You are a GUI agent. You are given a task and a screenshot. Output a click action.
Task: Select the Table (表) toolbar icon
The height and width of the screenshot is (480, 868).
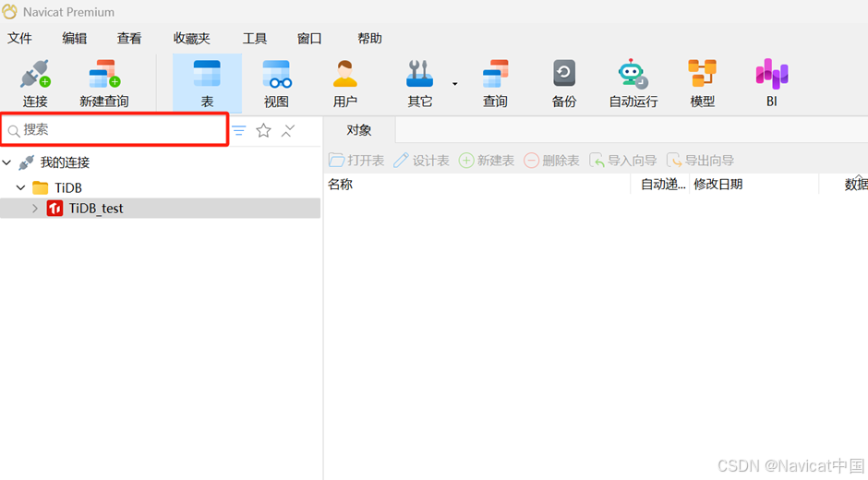207,74
